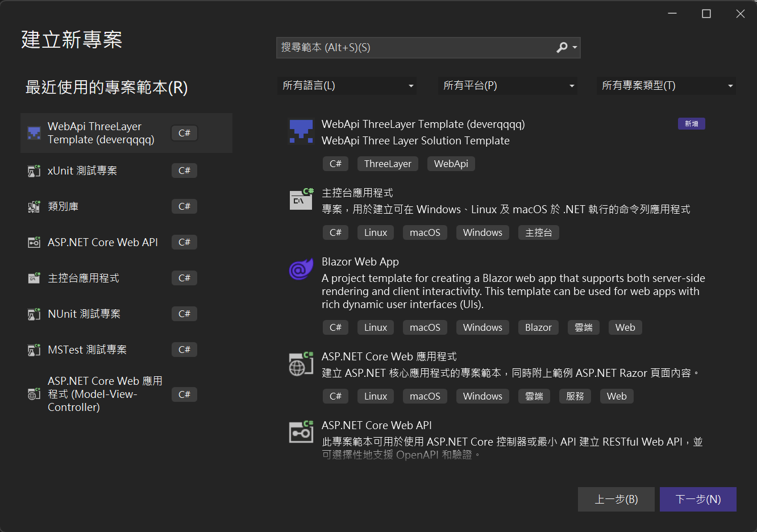Image resolution: width=757 pixels, height=532 pixels.
Task: Click the MSTest 測試專案 icon in recent list
Action: pyautogui.click(x=34, y=350)
